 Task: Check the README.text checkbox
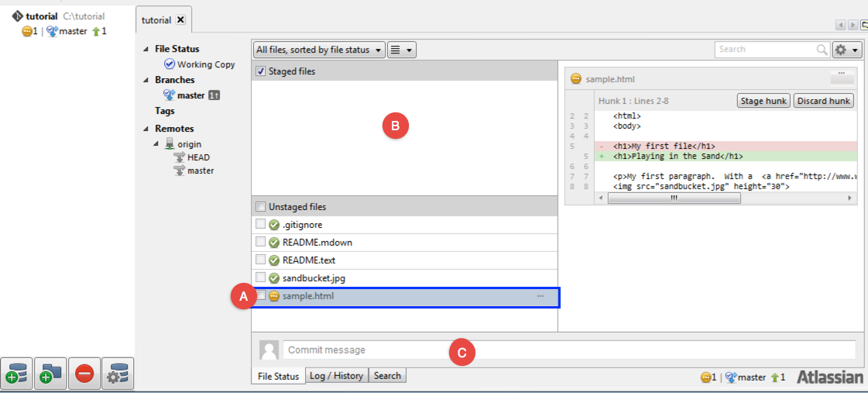tap(260, 260)
